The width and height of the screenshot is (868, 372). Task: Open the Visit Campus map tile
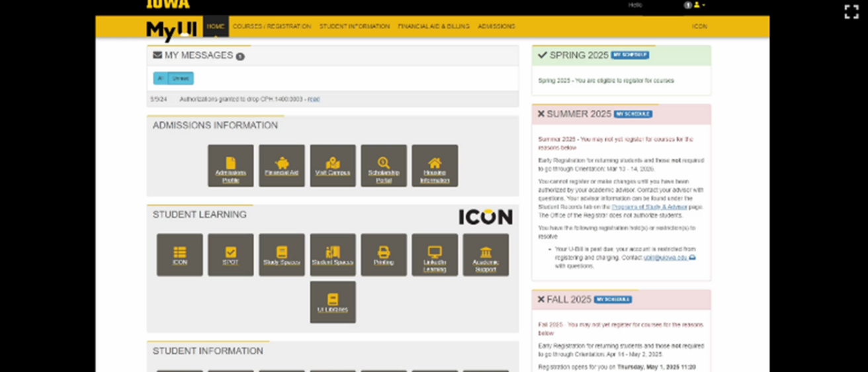click(333, 165)
